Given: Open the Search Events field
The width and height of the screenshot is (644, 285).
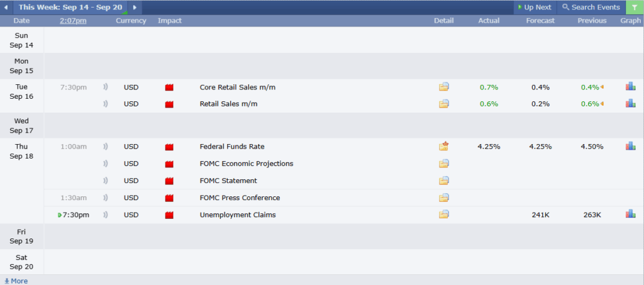Looking at the screenshot, I should [x=591, y=8].
